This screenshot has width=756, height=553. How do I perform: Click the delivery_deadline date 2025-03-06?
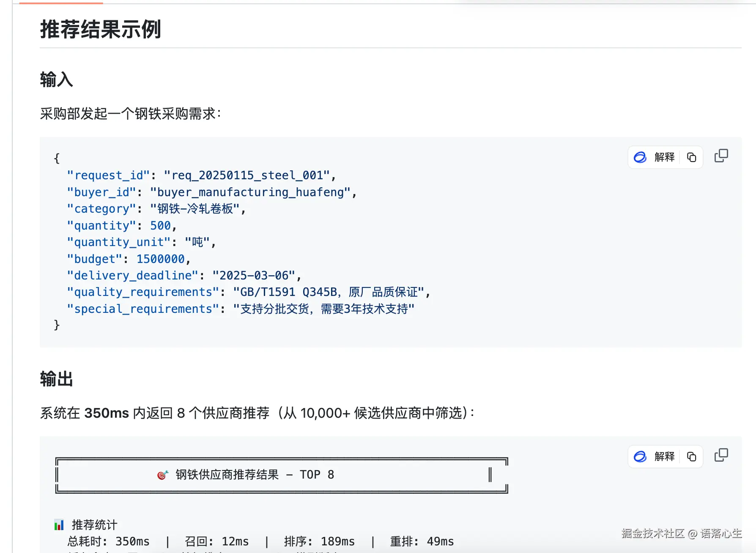coord(256,275)
